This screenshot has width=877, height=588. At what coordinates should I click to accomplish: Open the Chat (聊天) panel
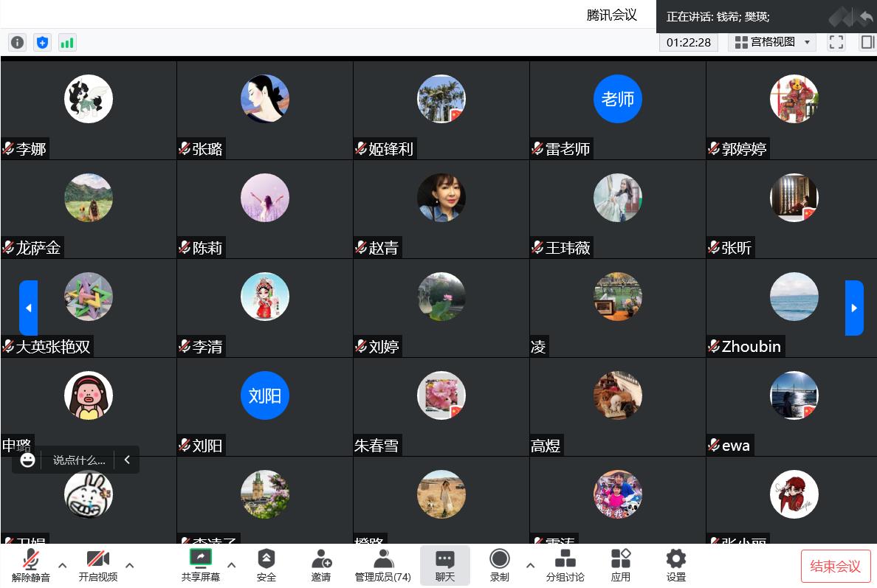click(445, 565)
